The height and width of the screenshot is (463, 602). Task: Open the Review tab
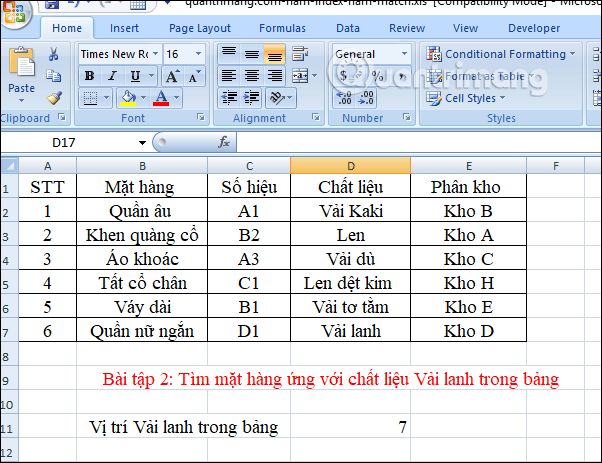(x=407, y=28)
